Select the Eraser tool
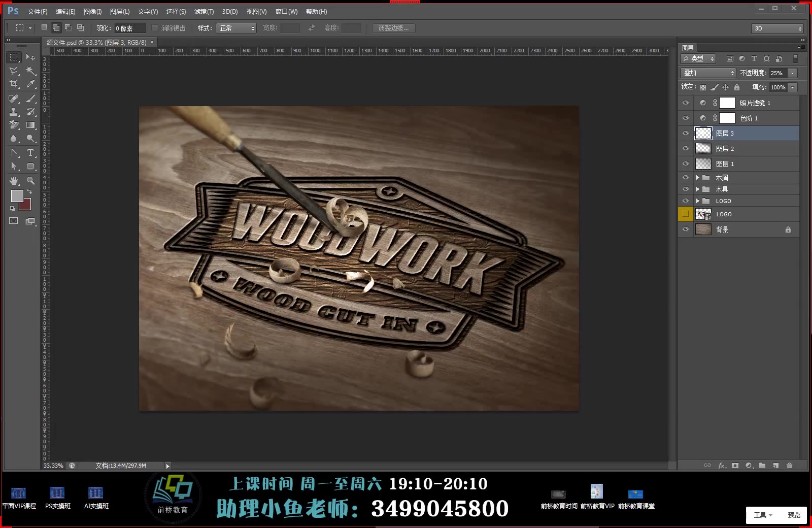Screen dimensions: 812x528 tap(14, 125)
